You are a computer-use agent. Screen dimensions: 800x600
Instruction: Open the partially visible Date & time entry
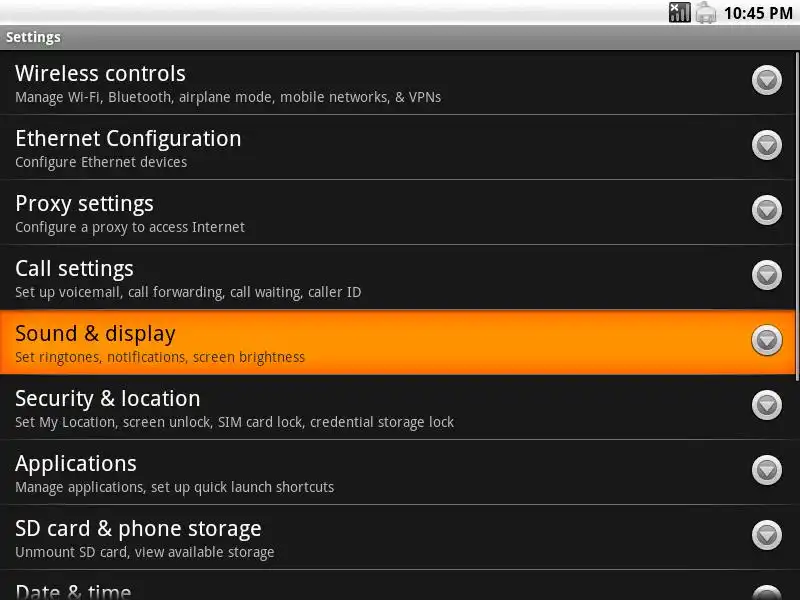(73, 591)
